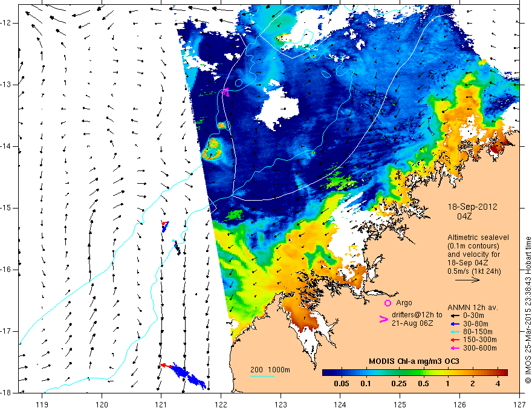Click the 21-Aug 06Z legend text
Image resolution: width=532 pixels, height=411 pixels.
click(412, 323)
